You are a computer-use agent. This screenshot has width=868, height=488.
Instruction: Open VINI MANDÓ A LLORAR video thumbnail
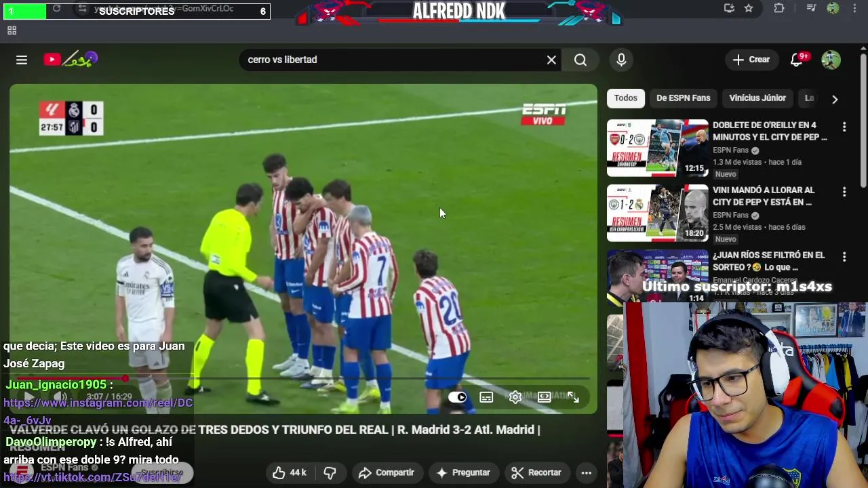pyautogui.click(x=657, y=213)
